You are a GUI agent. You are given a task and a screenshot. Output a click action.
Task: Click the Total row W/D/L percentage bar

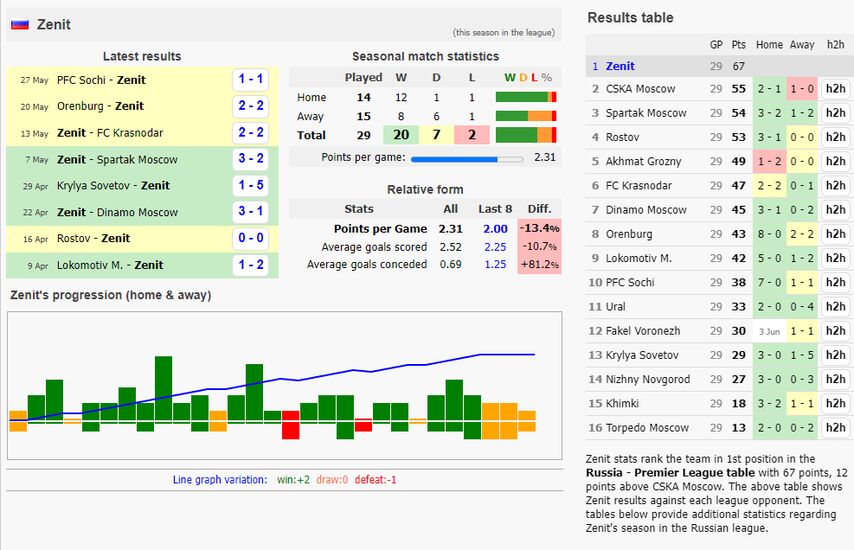point(526,135)
